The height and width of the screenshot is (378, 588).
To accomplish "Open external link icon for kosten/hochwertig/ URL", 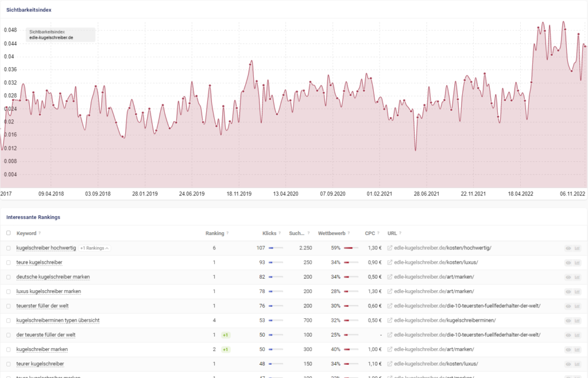I will tap(390, 248).
